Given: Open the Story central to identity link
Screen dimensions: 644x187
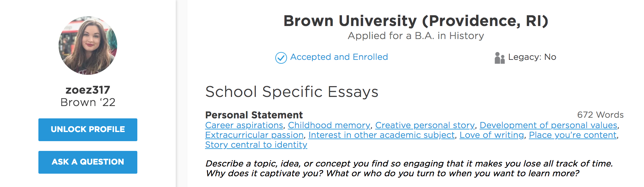Looking at the screenshot, I should (x=256, y=145).
